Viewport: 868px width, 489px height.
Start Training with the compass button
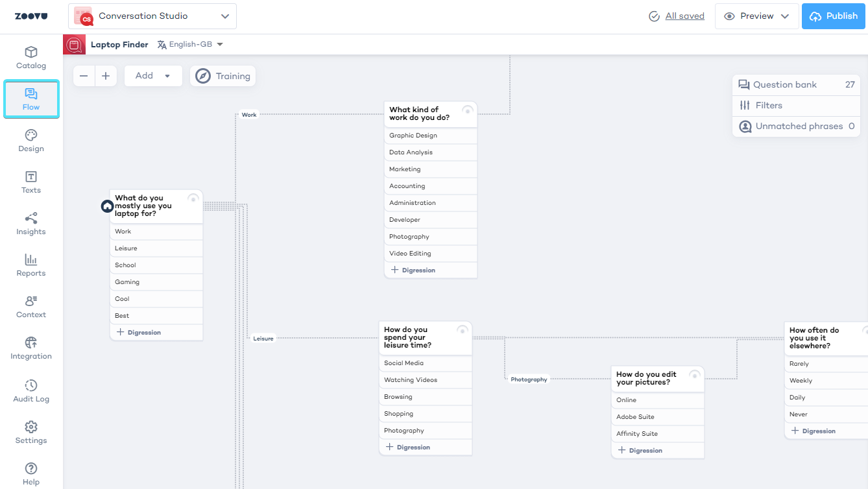tap(223, 76)
